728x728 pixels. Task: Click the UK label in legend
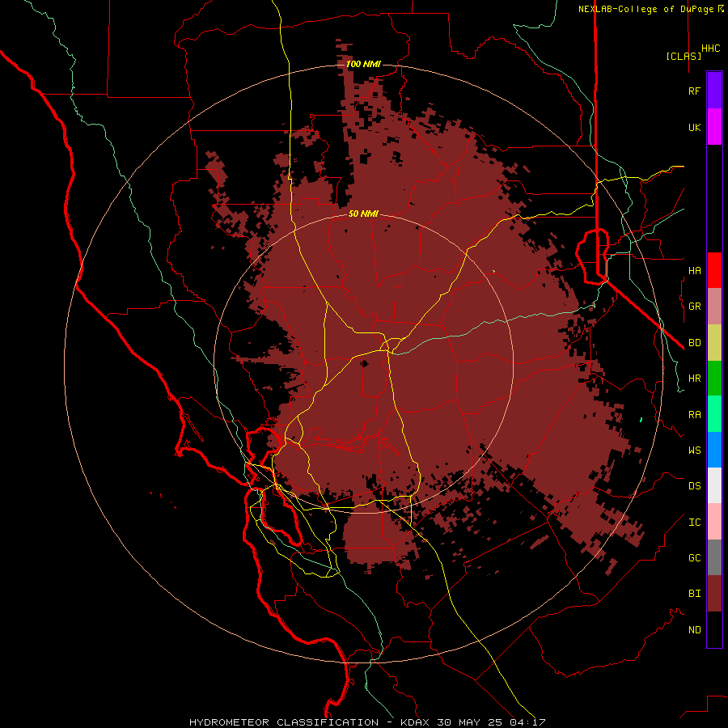click(x=694, y=127)
